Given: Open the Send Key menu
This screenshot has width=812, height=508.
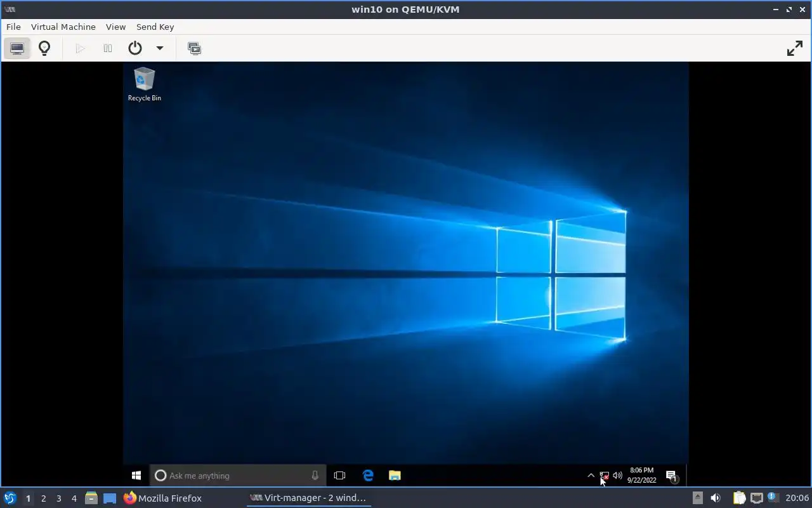Looking at the screenshot, I should [x=155, y=27].
